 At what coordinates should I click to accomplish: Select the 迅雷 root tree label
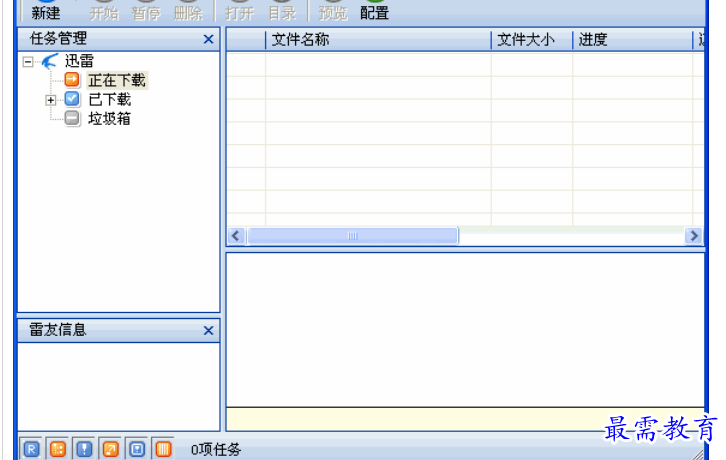pos(79,61)
